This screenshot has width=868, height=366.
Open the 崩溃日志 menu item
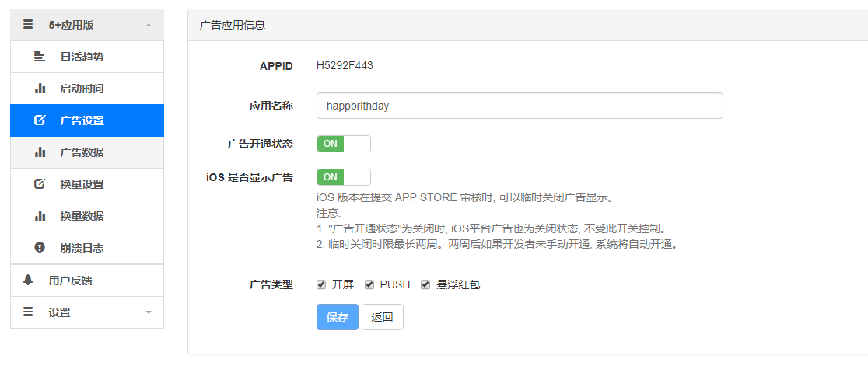click(87, 248)
